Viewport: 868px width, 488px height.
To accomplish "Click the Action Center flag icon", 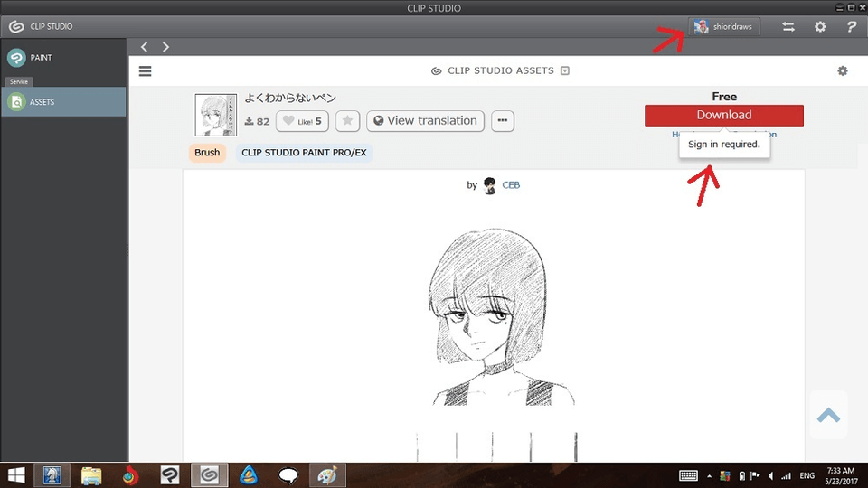I will [x=755, y=476].
